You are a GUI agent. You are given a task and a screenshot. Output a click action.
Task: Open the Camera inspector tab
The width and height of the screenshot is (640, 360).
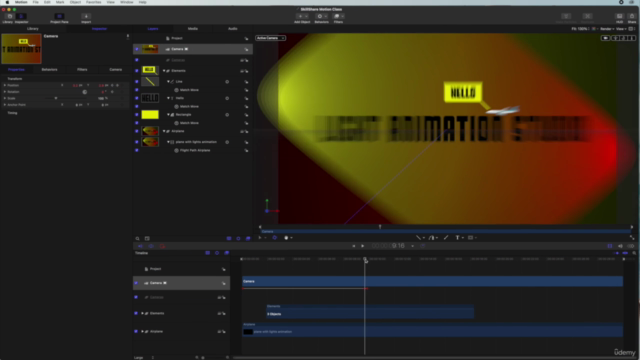(x=116, y=70)
